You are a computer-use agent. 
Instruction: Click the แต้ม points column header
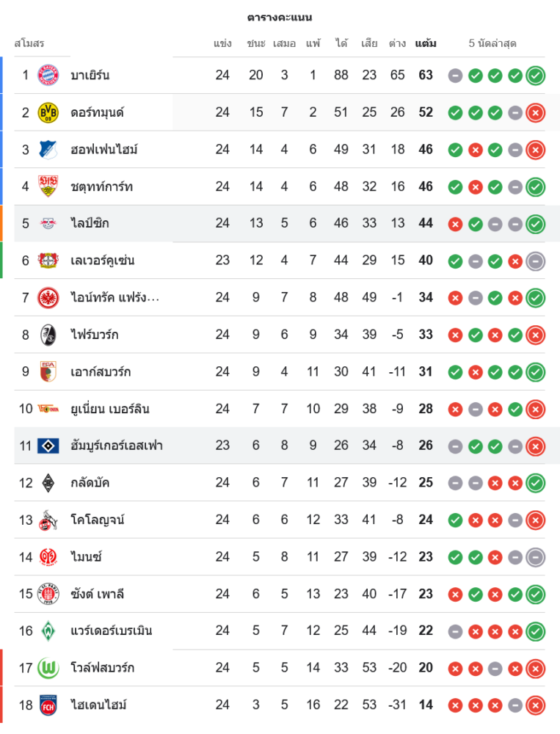tap(426, 43)
